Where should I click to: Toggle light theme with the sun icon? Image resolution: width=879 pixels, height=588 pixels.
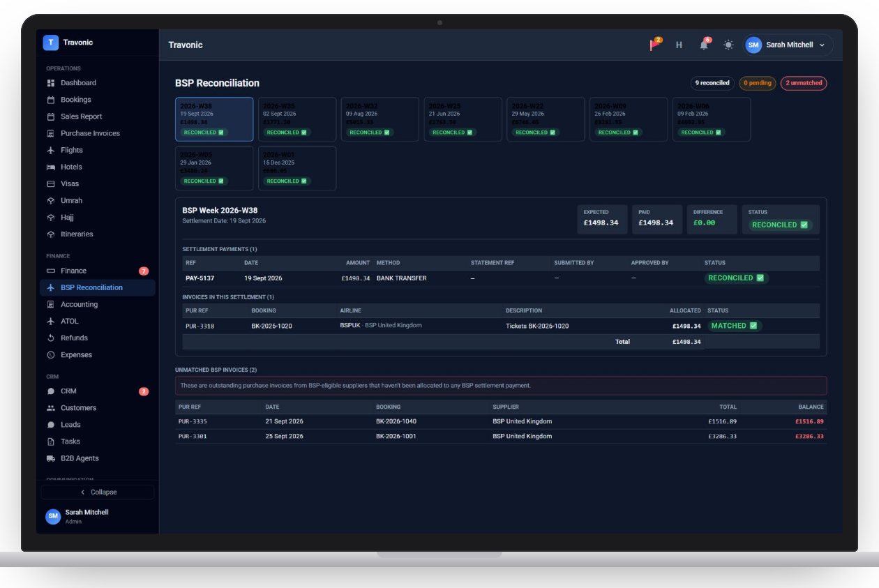[x=728, y=45]
